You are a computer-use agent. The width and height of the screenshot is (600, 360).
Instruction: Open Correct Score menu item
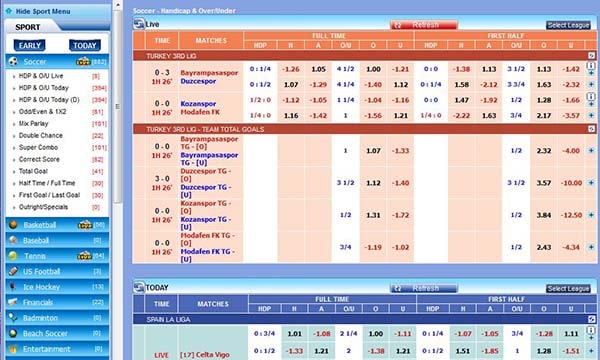pos(39,159)
